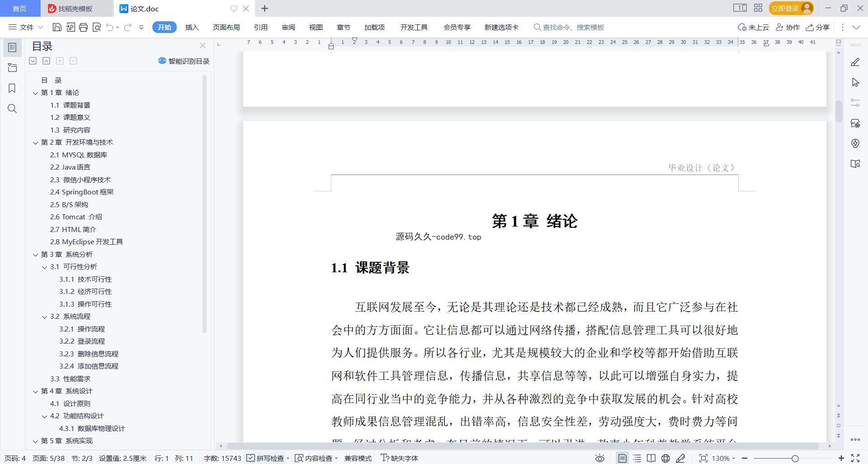868x464 pixels.
Task: Click the Undo arrow
Action: pos(109,27)
